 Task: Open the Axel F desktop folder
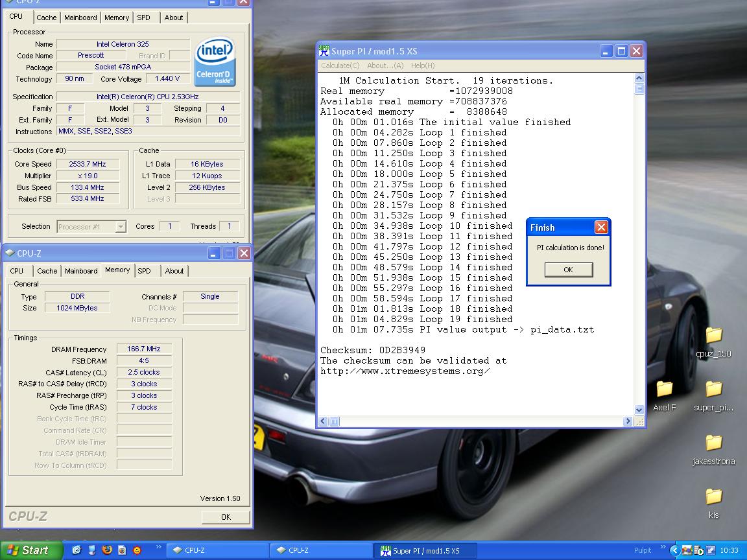[664, 390]
